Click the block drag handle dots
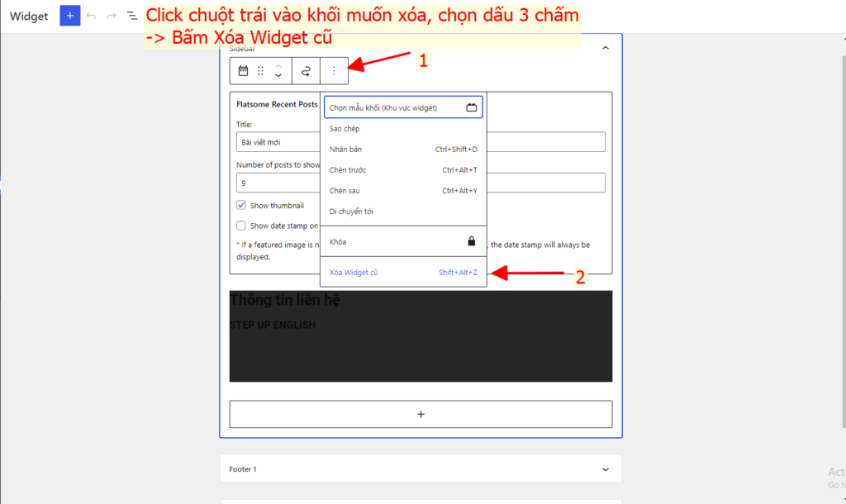The image size is (846, 504). (260, 71)
